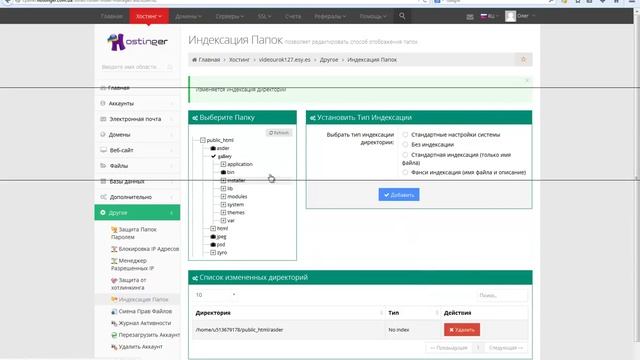Click the Хостинг breadcrumb link

(x=239, y=60)
